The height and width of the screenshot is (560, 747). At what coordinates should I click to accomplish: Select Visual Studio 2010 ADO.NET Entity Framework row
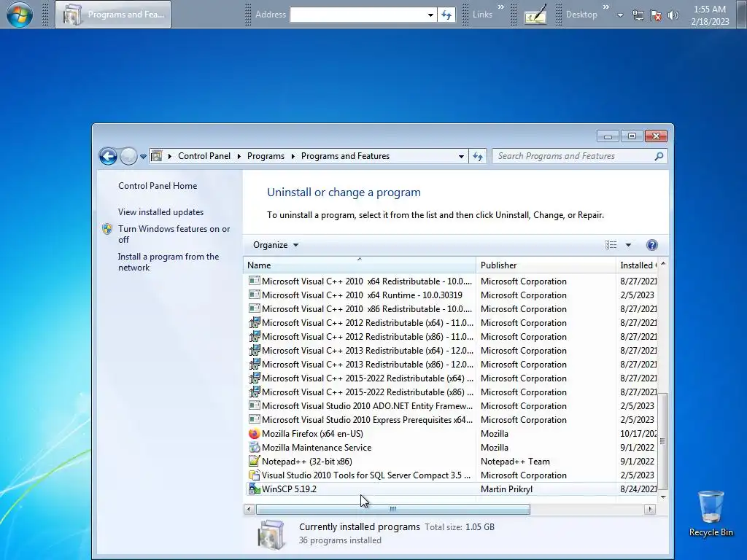click(x=450, y=405)
